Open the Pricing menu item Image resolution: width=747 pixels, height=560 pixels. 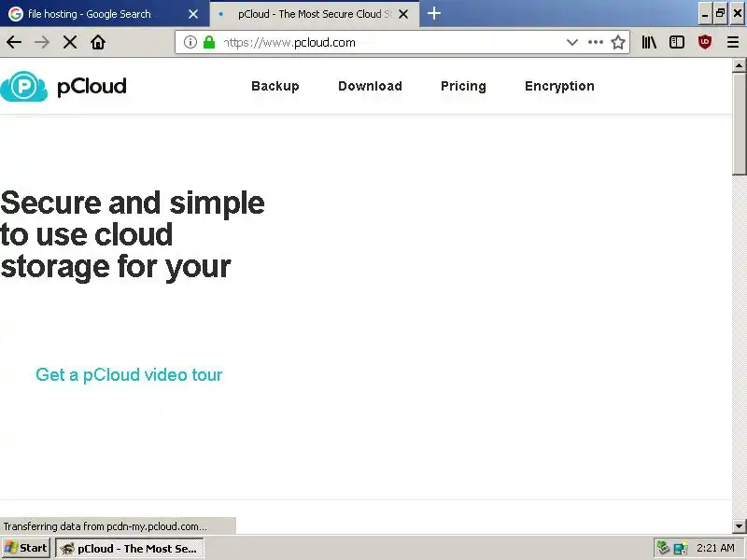tap(463, 86)
